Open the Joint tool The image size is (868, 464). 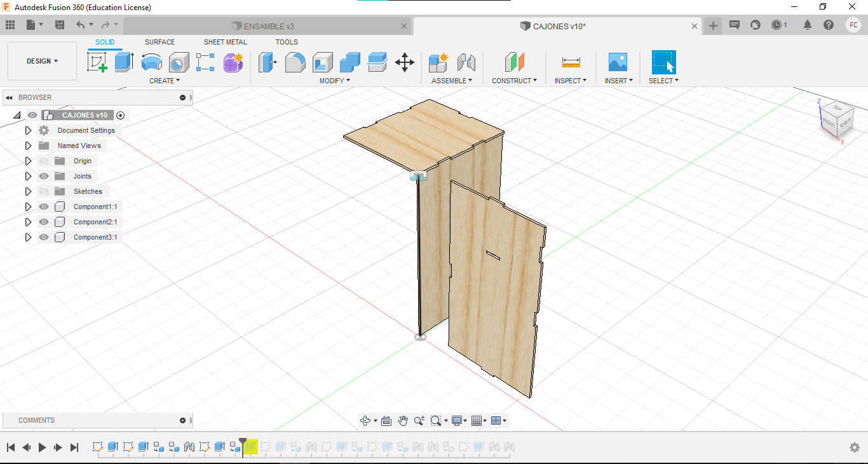click(466, 62)
